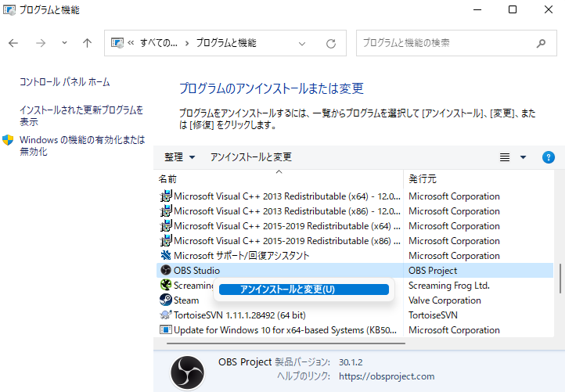Refresh the programs list
Screen dimensions: 565x392
click(x=331, y=44)
